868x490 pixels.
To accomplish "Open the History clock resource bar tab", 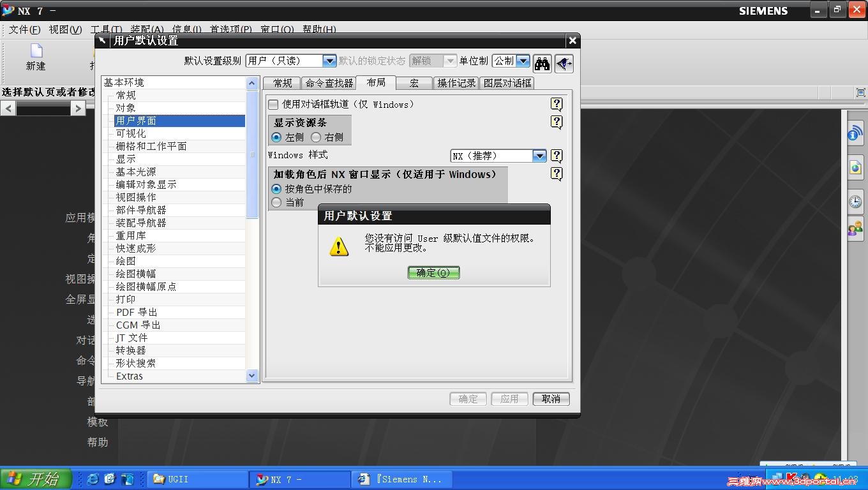I will pyautogui.click(x=855, y=202).
